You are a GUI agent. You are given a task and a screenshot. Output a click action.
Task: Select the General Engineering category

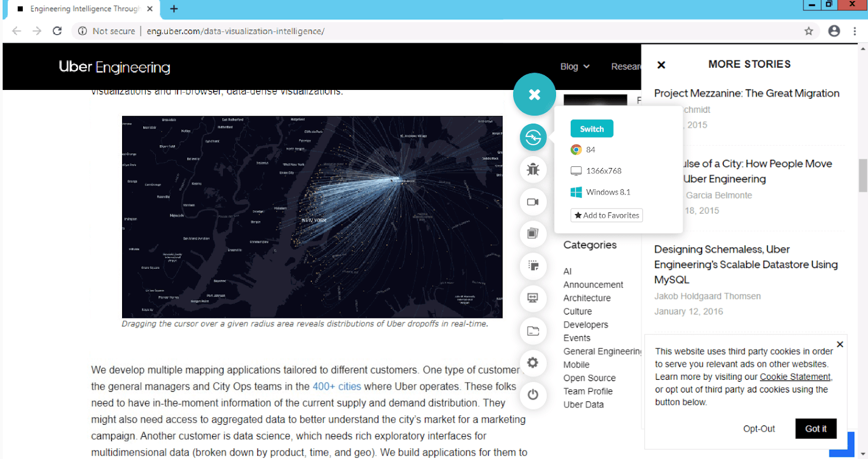[602, 351]
